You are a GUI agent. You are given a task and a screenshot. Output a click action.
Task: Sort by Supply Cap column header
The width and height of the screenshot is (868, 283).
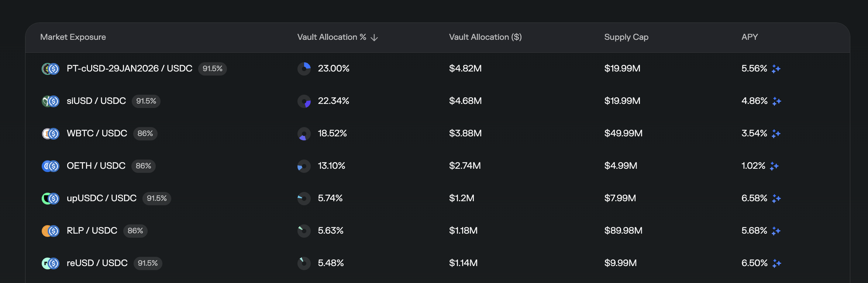(x=626, y=37)
